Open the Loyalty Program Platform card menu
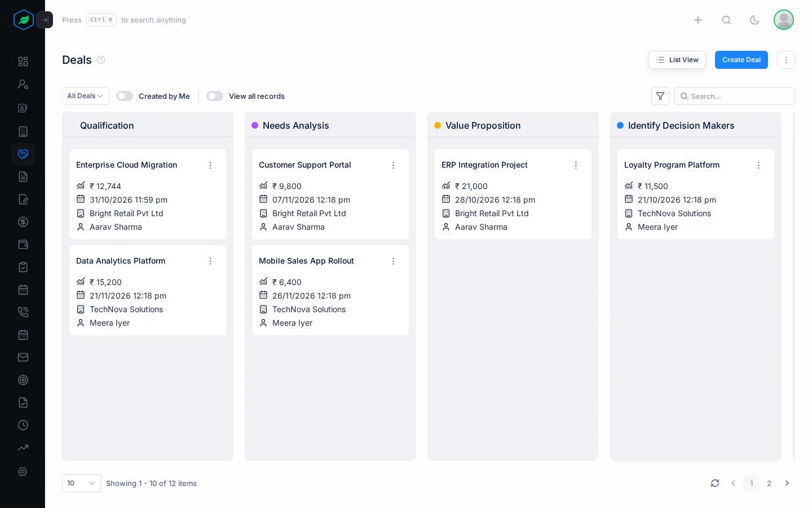The image size is (812, 508). (758, 165)
